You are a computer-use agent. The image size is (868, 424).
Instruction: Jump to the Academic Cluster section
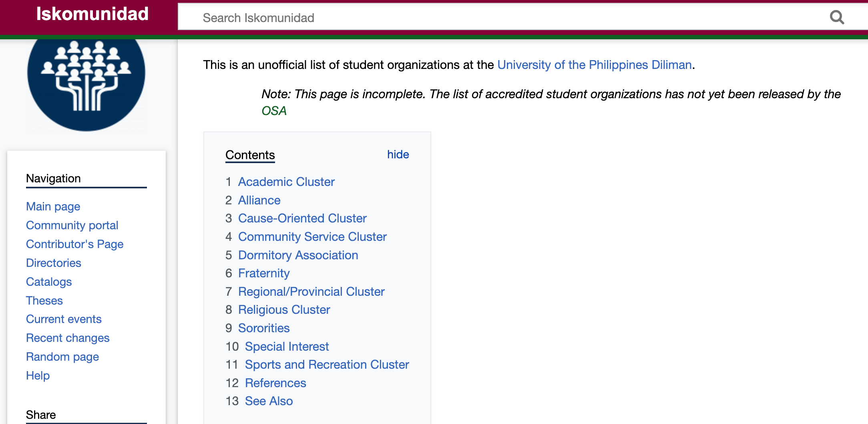pos(286,182)
